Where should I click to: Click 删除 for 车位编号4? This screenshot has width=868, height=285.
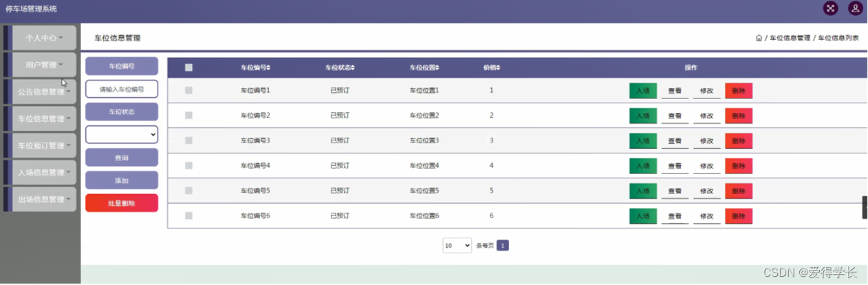point(739,166)
